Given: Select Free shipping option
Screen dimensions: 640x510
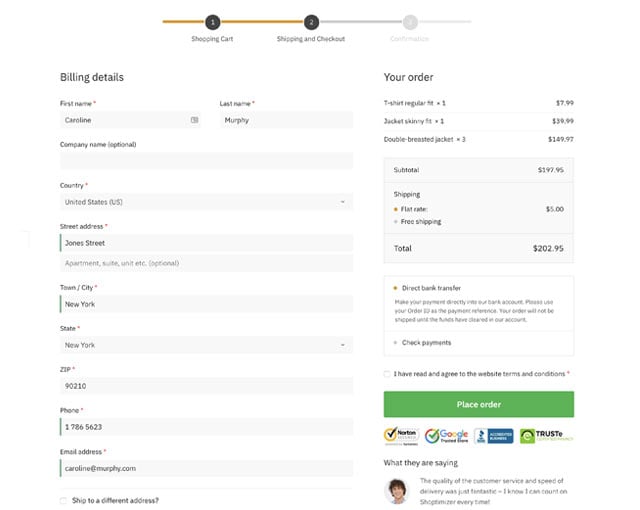Looking at the screenshot, I should pos(396,222).
